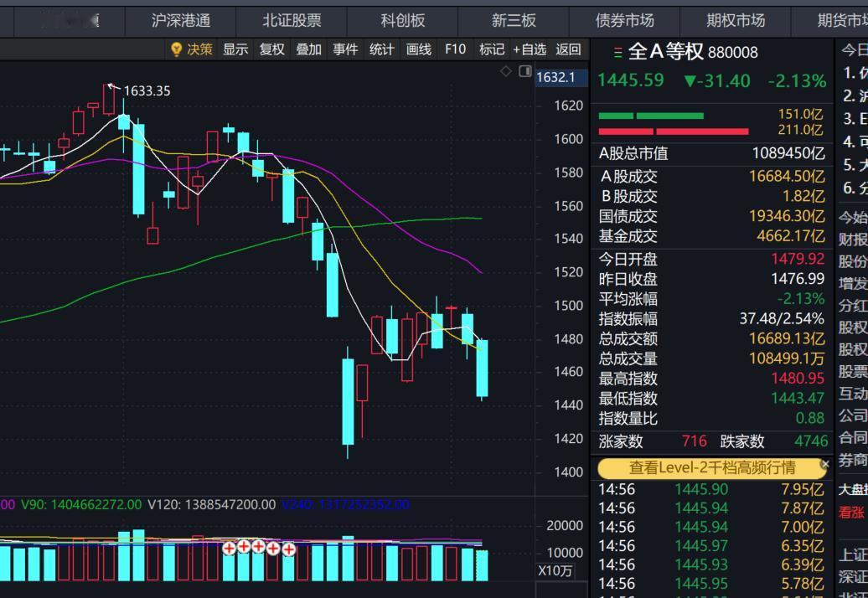
Task: Select the 统计 statistics tool
Action: tap(381, 49)
